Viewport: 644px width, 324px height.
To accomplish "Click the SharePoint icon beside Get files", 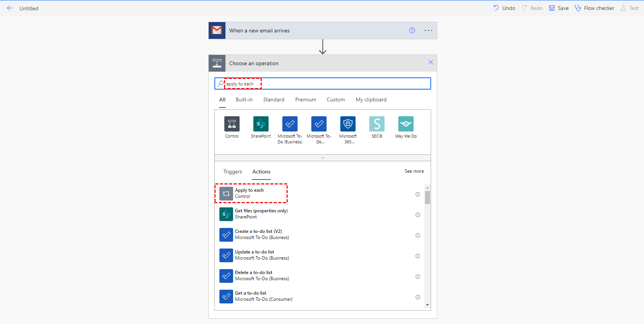I will (226, 214).
